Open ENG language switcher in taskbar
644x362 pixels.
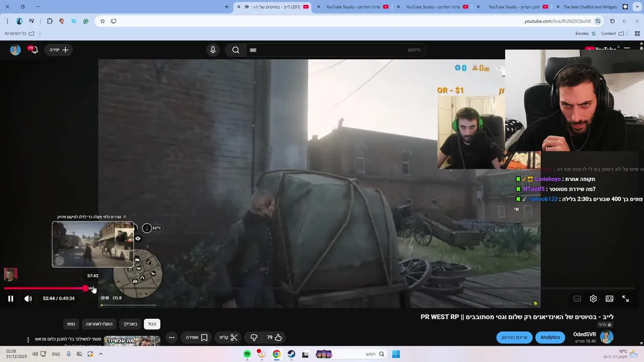(56, 354)
